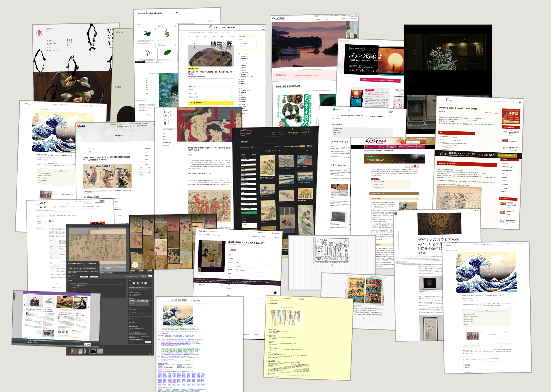
Task: Click the third round share icon in NDL viewer
Action: 142,283
